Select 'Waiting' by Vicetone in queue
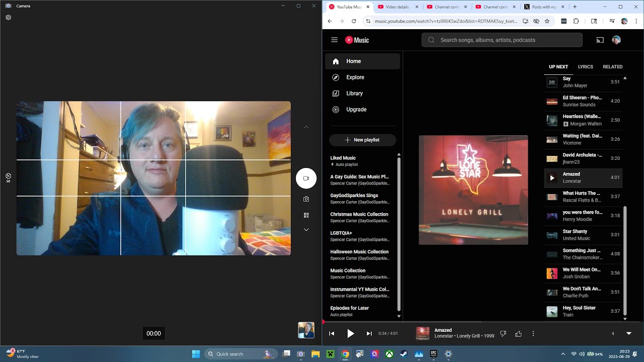The width and height of the screenshot is (644, 362). point(583,139)
